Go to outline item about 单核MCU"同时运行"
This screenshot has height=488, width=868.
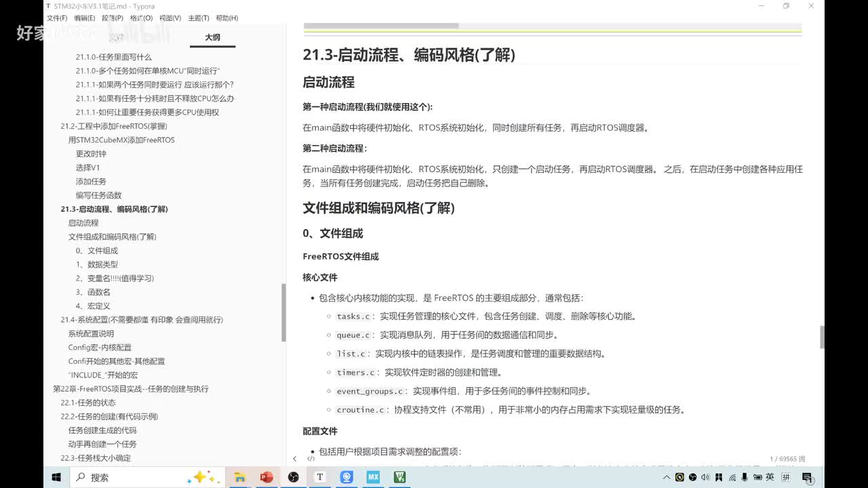click(148, 71)
